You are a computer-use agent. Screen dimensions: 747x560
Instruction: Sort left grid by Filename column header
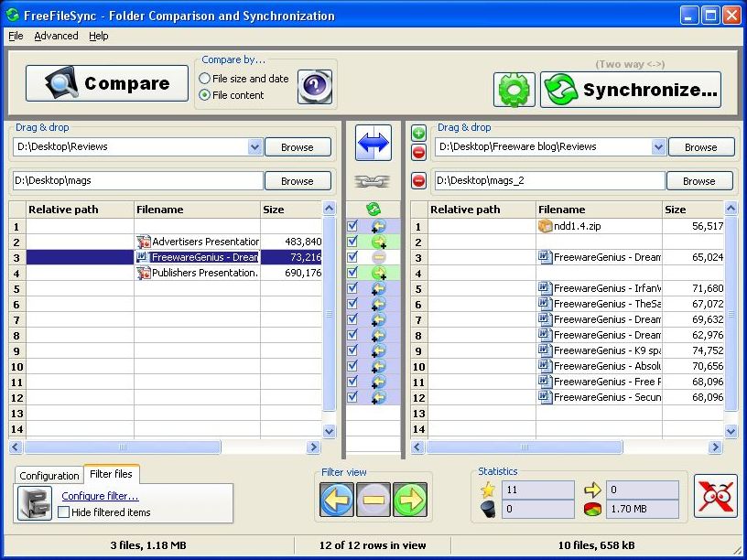[x=197, y=210]
